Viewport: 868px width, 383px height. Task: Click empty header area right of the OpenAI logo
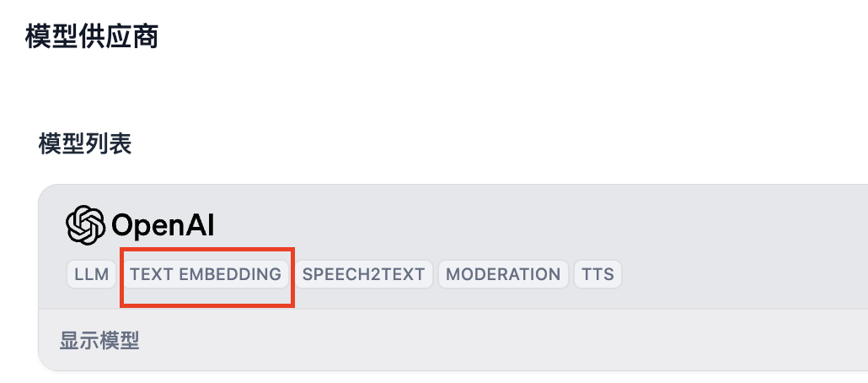526,224
